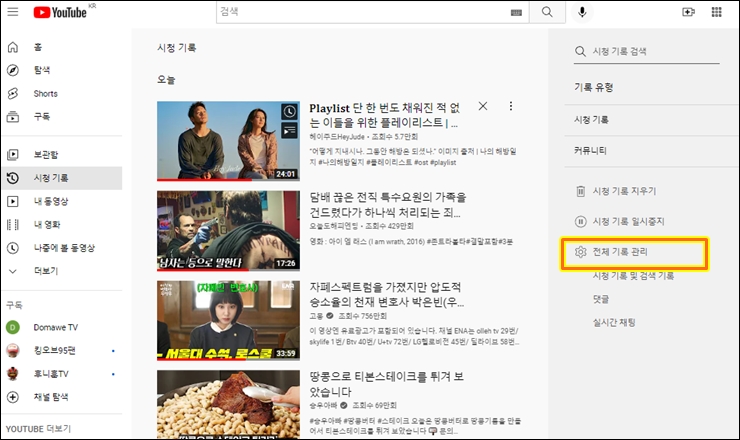
Task: Click the 탐색 compass icon
Action: click(13, 70)
